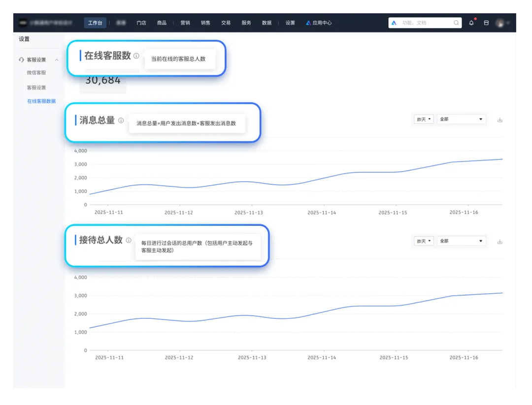Open the 全部 dropdown for 接待总人数
This screenshot has width=532, height=405.
click(x=461, y=241)
